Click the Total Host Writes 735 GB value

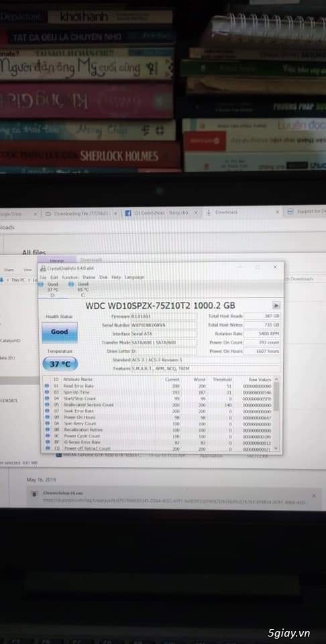coord(262,325)
